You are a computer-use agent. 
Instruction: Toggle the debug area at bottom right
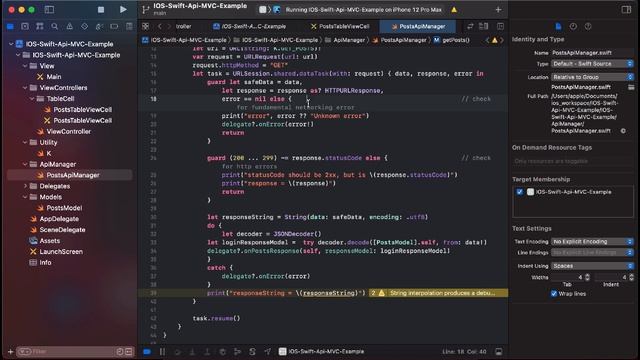(498, 351)
